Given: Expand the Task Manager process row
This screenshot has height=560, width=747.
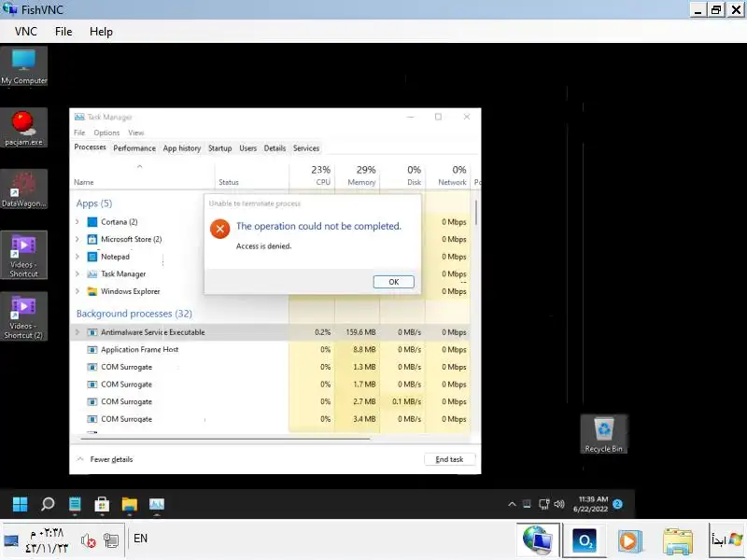Looking at the screenshot, I should point(78,273).
